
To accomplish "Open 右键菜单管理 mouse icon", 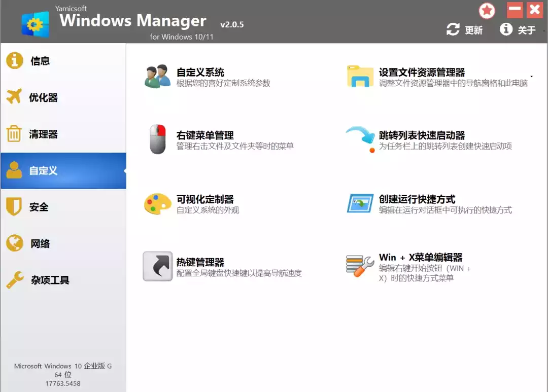I will coord(157,139).
